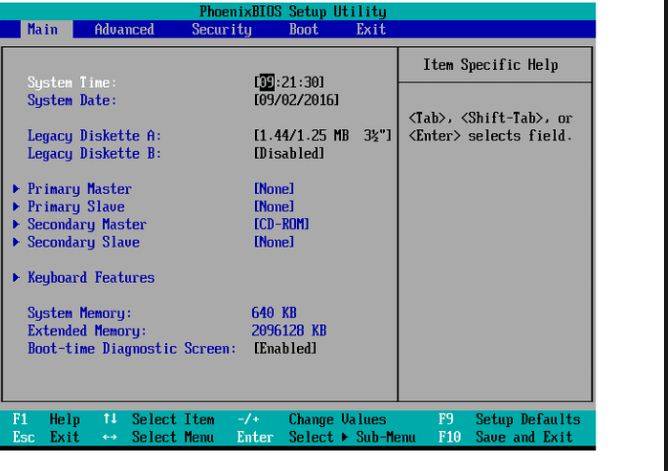Screen dimensions: 668x471
Task: Expand the Primary Master arrow
Action: 16,189
